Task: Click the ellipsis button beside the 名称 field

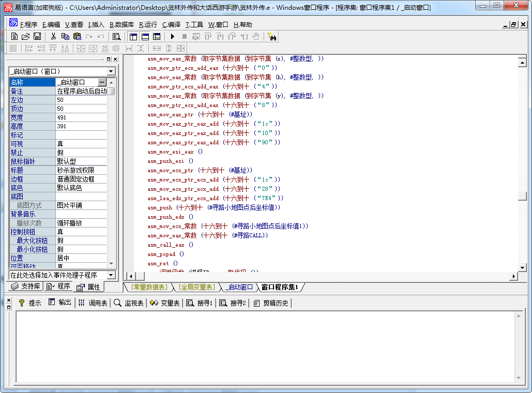Action: click(x=102, y=82)
